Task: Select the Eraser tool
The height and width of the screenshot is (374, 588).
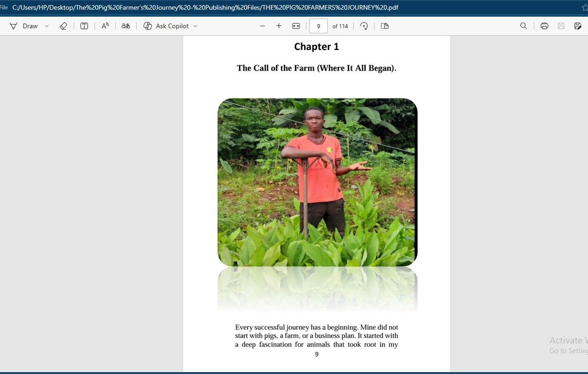Action: [x=63, y=26]
